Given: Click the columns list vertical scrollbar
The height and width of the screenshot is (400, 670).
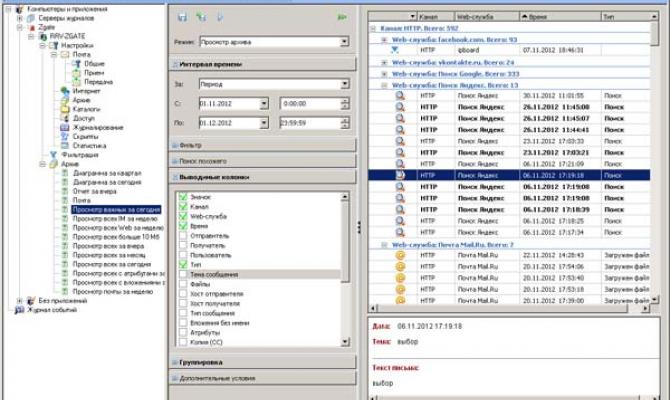Looking at the screenshot, I should 345,269.
